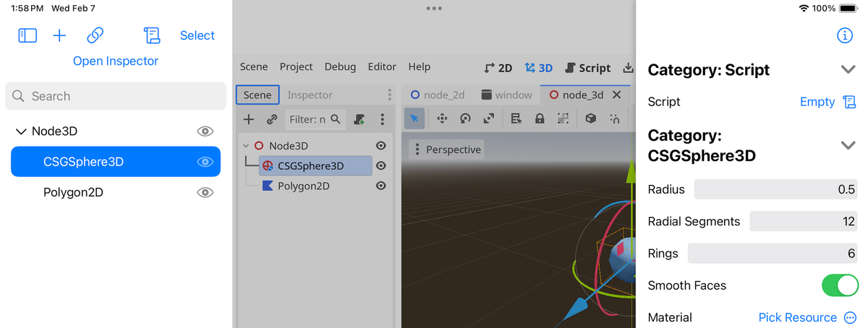
Task: Switch to window scene tab
Action: click(x=506, y=95)
